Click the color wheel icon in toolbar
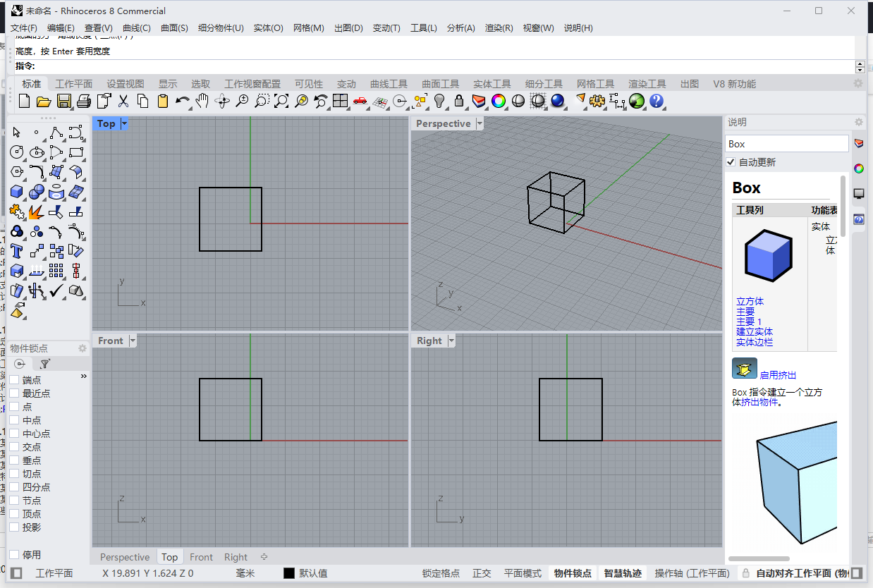 click(x=499, y=101)
